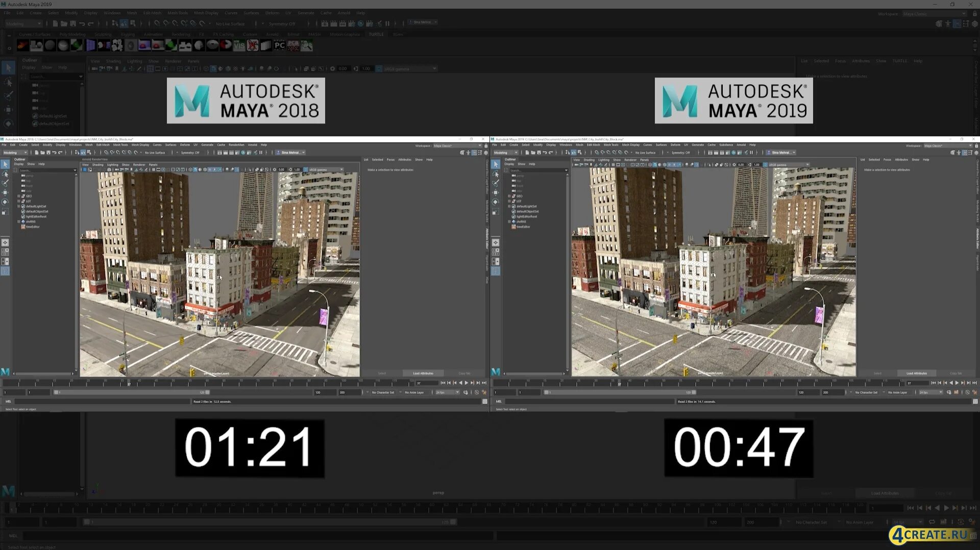The width and height of the screenshot is (980, 550).
Task: Expand the LGT node in Maya 2019 Outliner
Action: (x=509, y=201)
